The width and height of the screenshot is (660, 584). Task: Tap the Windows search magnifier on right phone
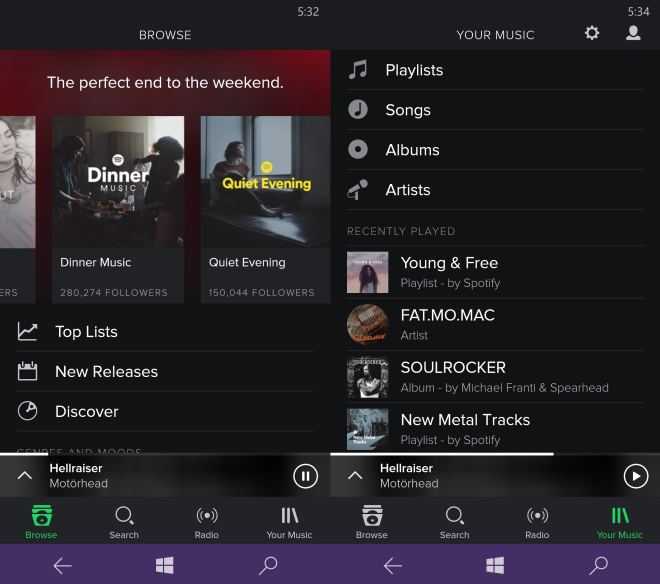click(599, 565)
